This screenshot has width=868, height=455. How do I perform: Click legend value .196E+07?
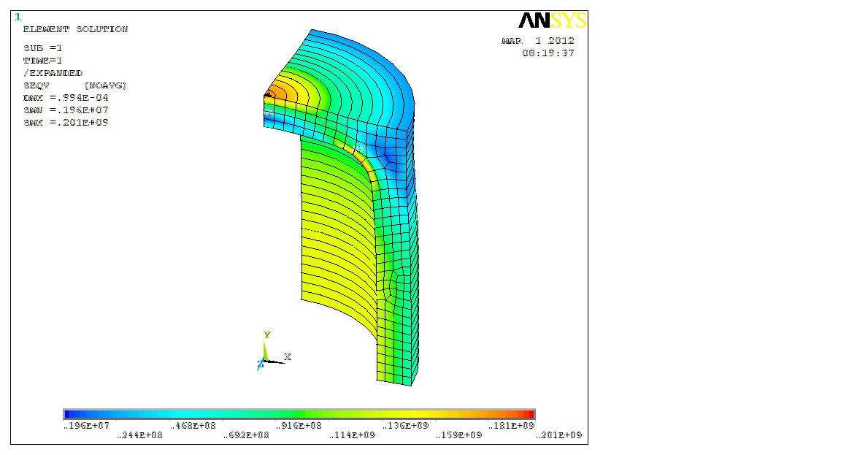click(86, 426)
